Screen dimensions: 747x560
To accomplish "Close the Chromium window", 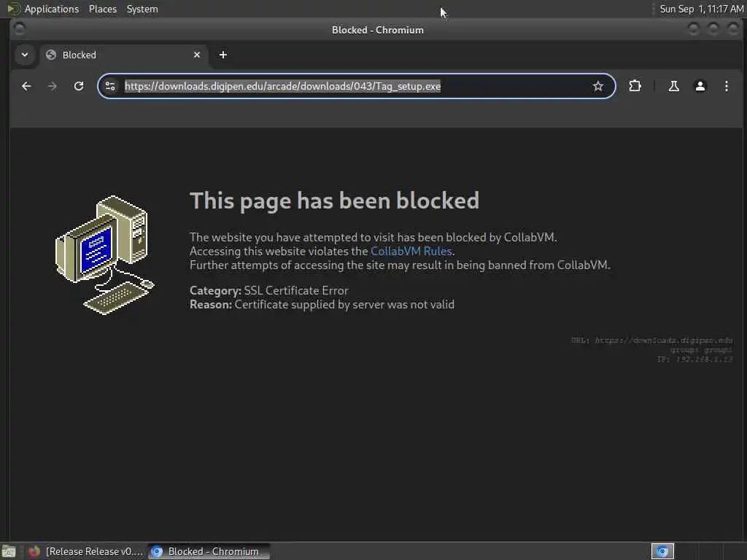I will point(732,29).
